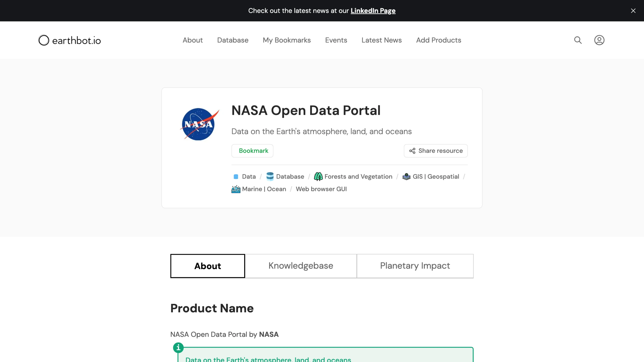Screen dimensions: 644x362
Task: Follow the LinkedIn Page link in banner
Action: (x=373, y=11)
